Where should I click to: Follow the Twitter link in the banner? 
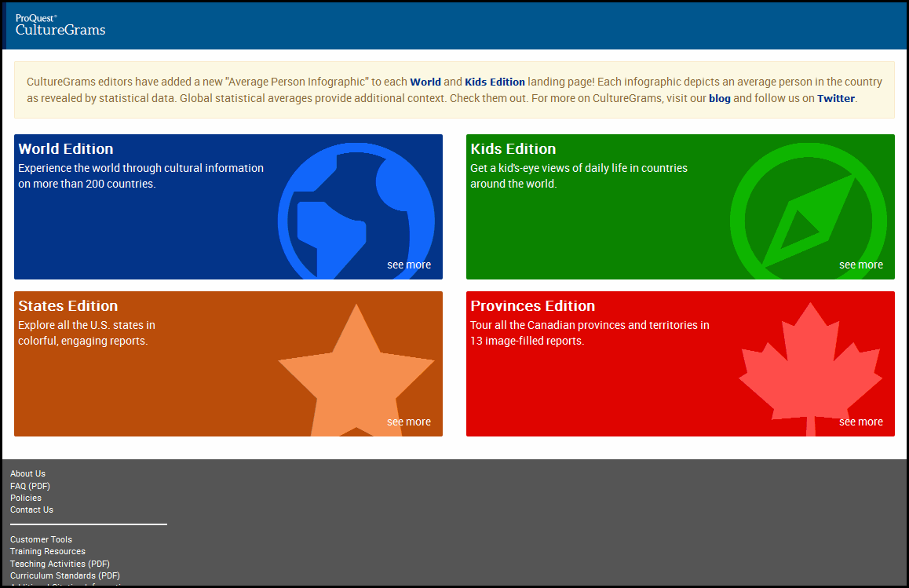(x=836, y=98)
